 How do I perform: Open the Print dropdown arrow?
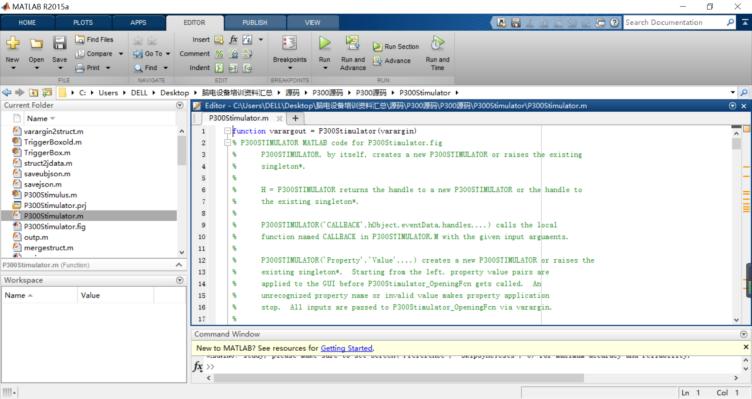(108, 68)
